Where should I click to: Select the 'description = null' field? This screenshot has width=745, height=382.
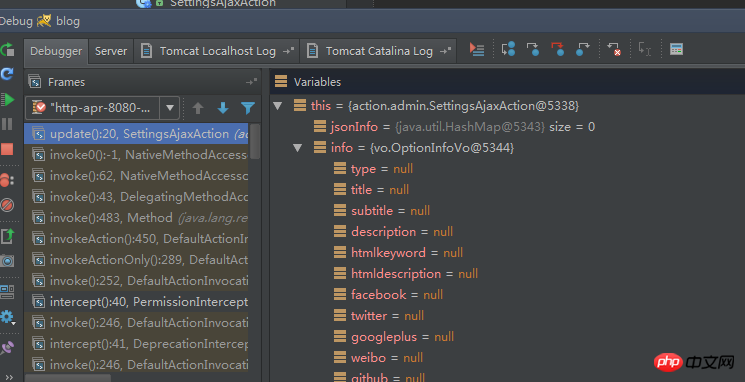pos(393,231)
